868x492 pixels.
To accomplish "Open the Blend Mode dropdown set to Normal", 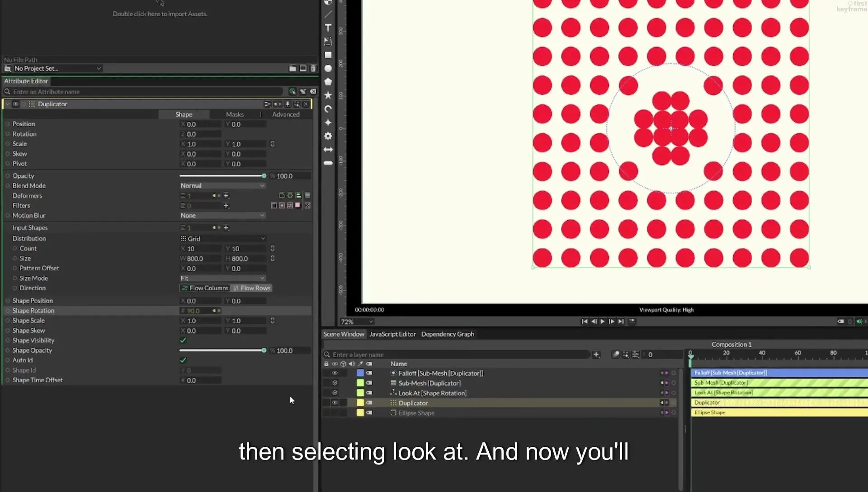I will [x=222, y=186].
